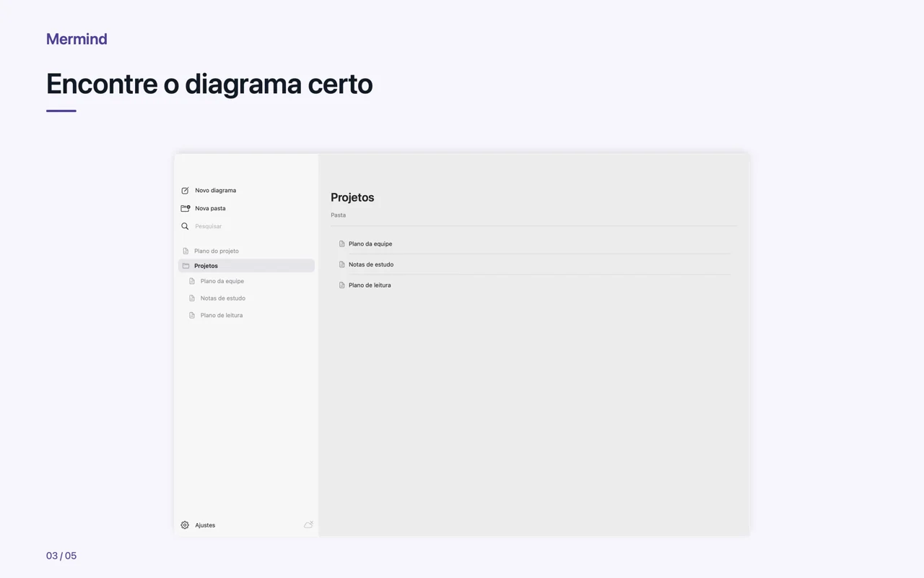
Task: Click the Mermind title at top
Action: pos(77,39)
